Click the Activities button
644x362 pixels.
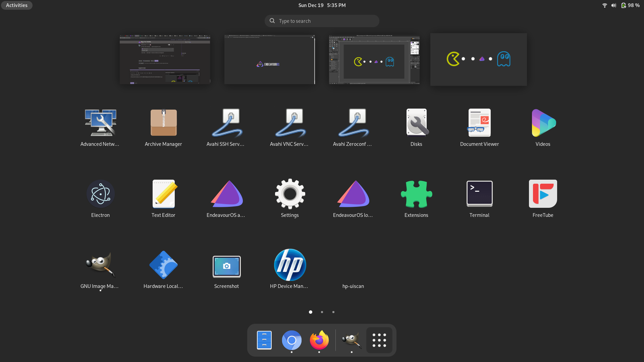point(17,5)
